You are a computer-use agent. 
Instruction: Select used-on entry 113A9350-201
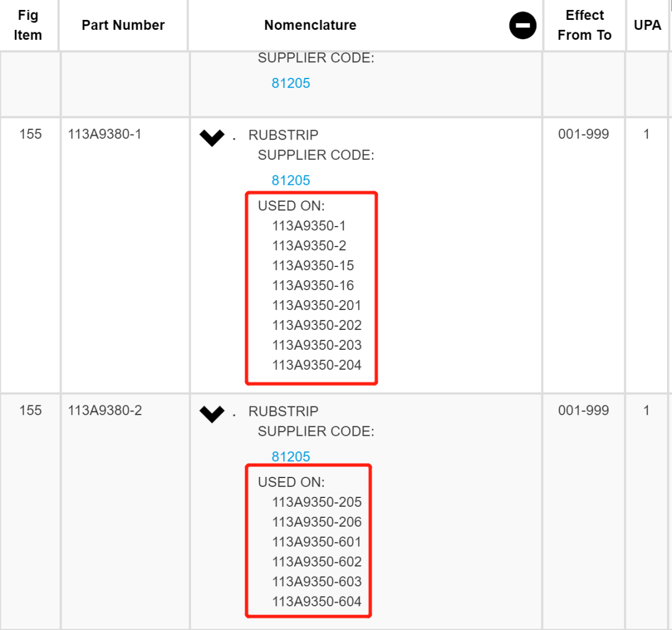pos(317,305)
